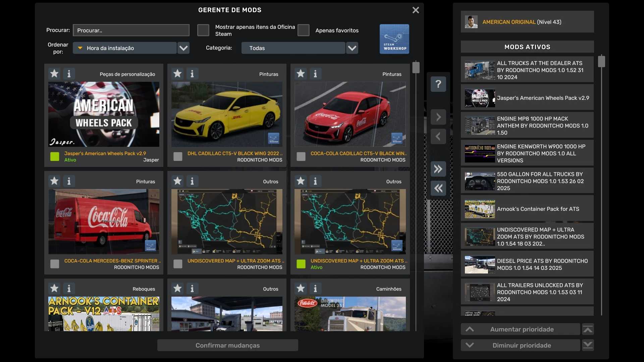Open the Categoria 'Todas' dropdown
The width and height of the screenshot is (644, 362).
tap(352, 48)
